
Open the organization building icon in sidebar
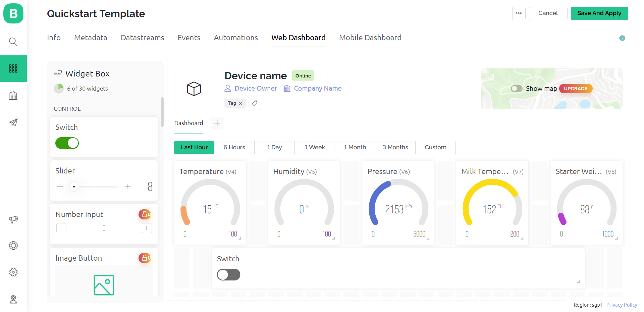pos(13,96)
